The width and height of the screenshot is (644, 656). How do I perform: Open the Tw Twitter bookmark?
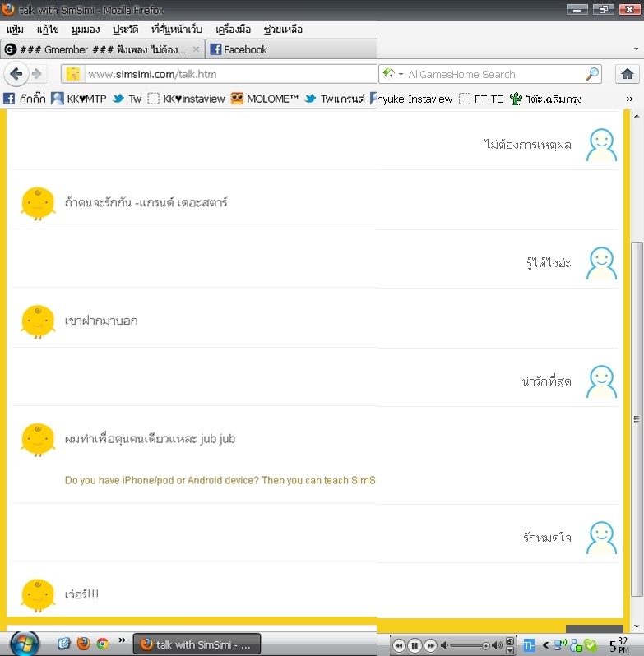[x=127, y=99]
